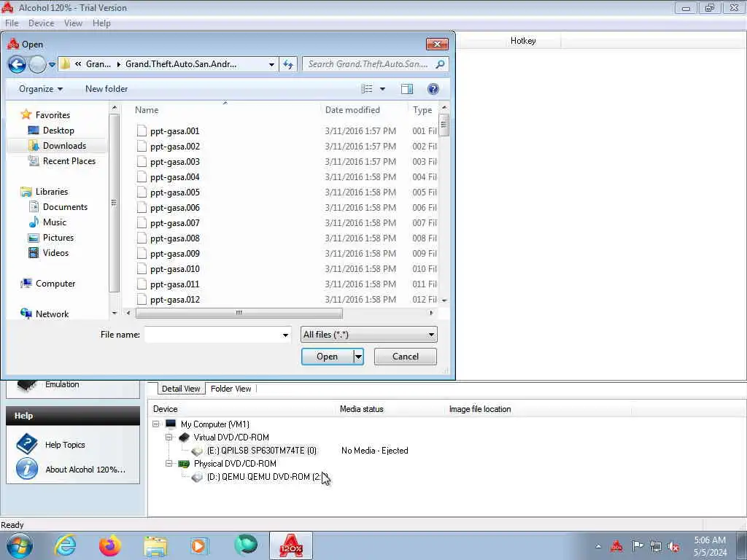Open Windows Media Player from taskbar
This screenshot has height=560, width=747.
click(200, 545)
